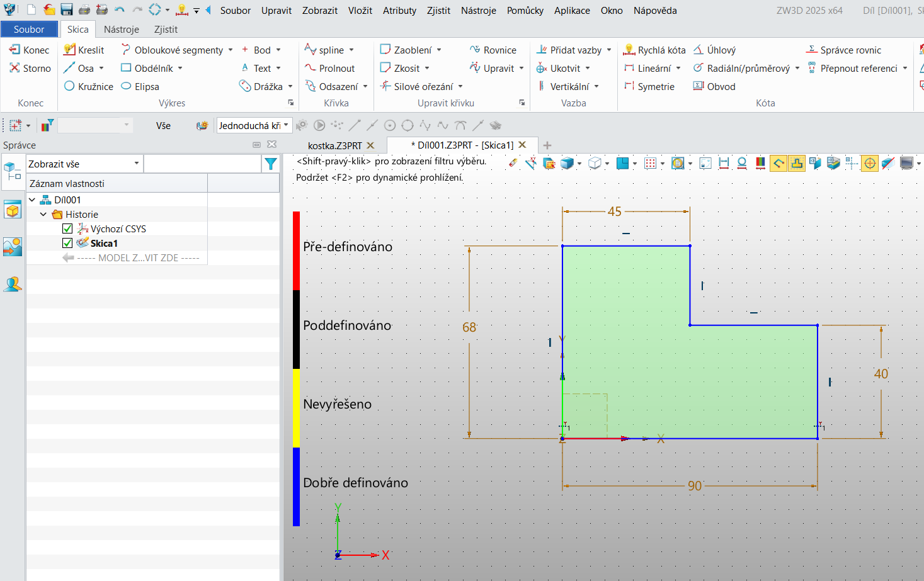Click the blue Soubor file button

[x=29, y=29]
